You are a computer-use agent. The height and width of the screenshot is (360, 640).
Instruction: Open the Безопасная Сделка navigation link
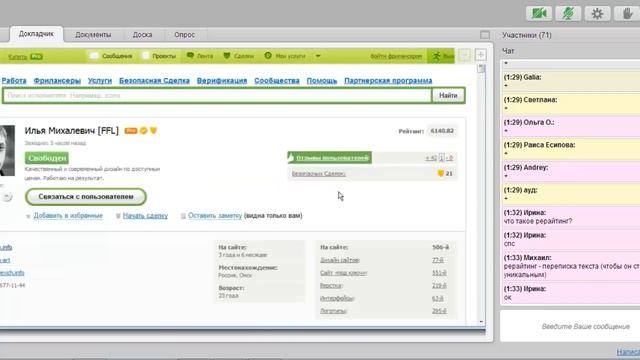[x=154, y=80]
